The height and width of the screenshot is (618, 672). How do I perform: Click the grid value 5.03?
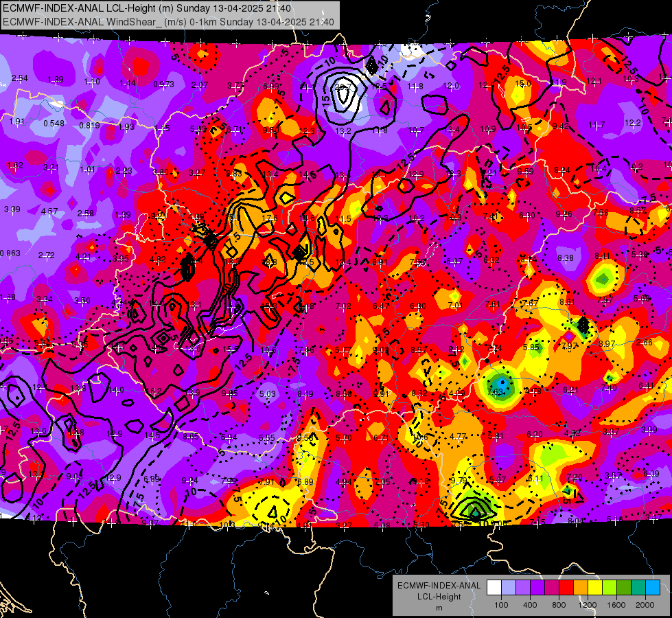(x=268, y=393)
